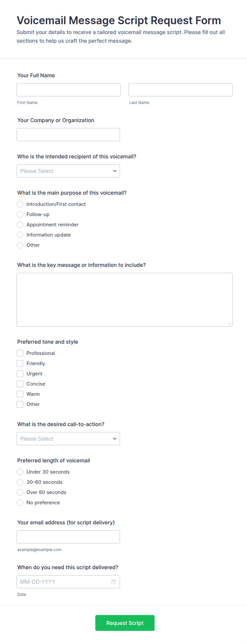Image resolution: width=247 pixels, height=644 pixels.
Task: Click into the Last Name field
Action: tap(181, 90)
